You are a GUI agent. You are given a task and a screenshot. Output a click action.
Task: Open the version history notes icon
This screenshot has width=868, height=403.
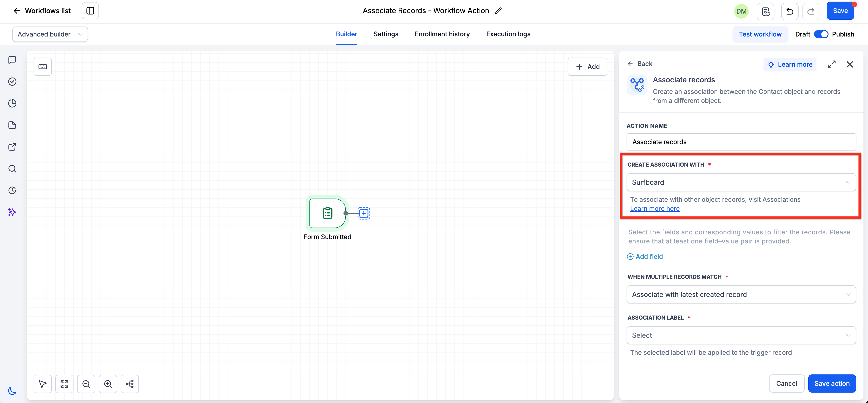765,11
